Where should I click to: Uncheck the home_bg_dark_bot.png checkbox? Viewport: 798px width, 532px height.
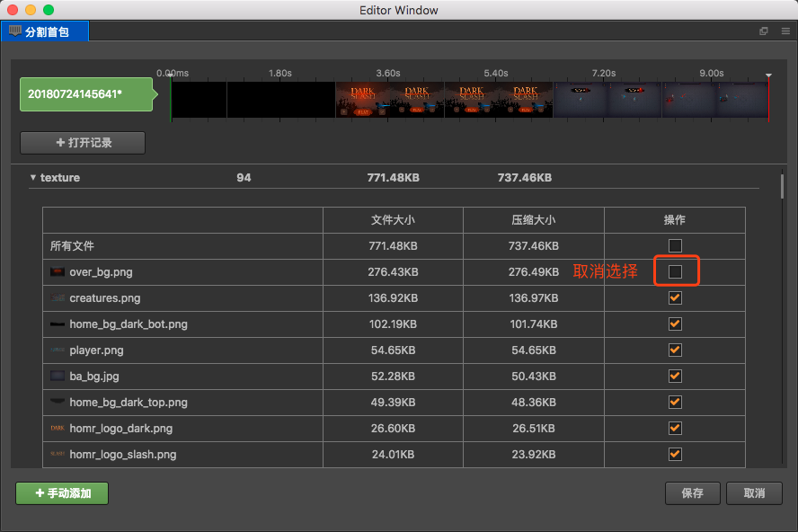[675, 324]
